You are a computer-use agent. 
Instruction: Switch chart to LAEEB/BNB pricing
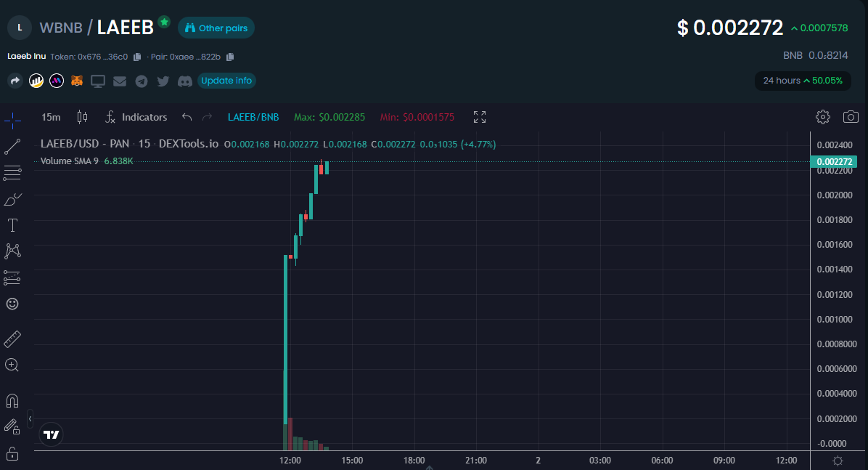253,117
